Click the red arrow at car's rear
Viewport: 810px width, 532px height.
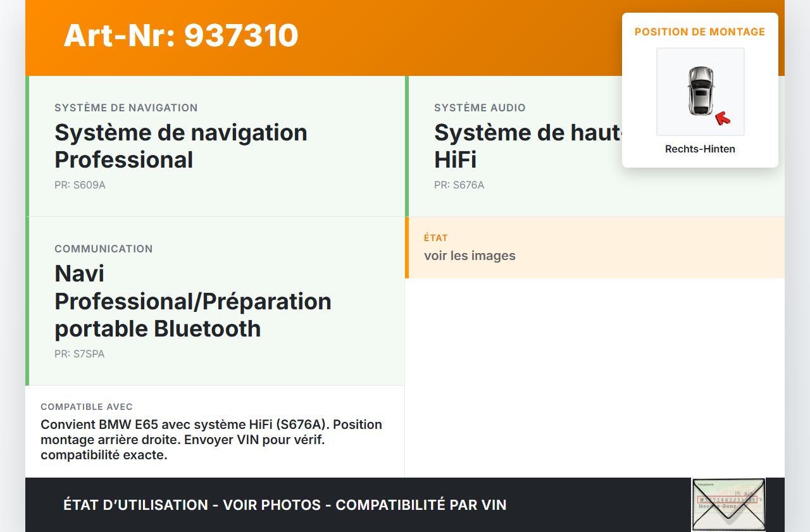(722, 118)
